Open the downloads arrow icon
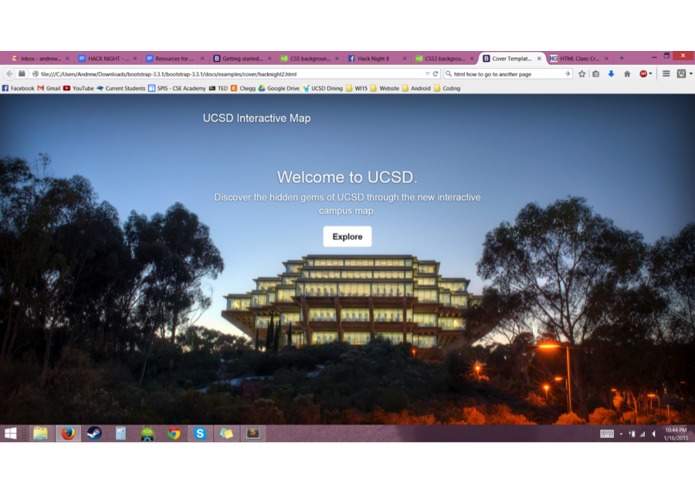This screenshot has width=695, height=494. coord(611,74)
